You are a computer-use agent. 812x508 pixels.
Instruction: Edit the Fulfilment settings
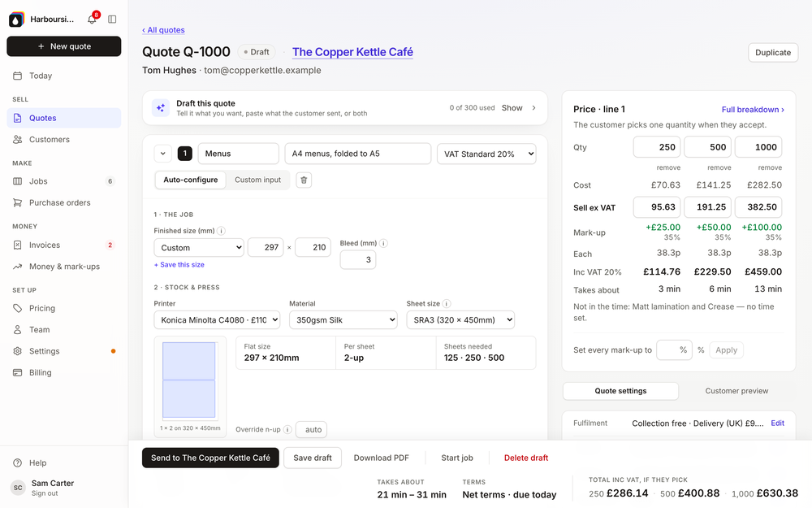pyautogui.click(x=777, y=423)
